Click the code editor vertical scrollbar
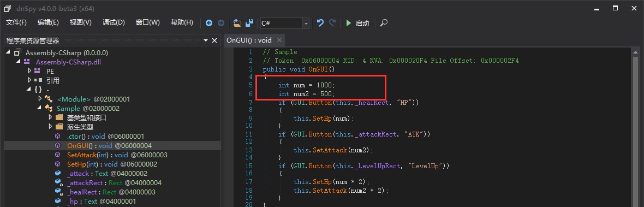 click(x=635, y=127)
